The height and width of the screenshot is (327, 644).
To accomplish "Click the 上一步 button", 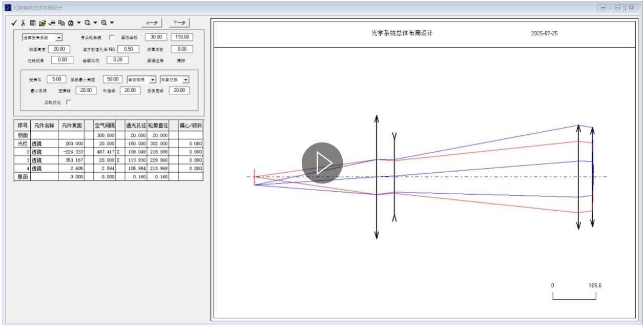I will [x=152, y=23].
